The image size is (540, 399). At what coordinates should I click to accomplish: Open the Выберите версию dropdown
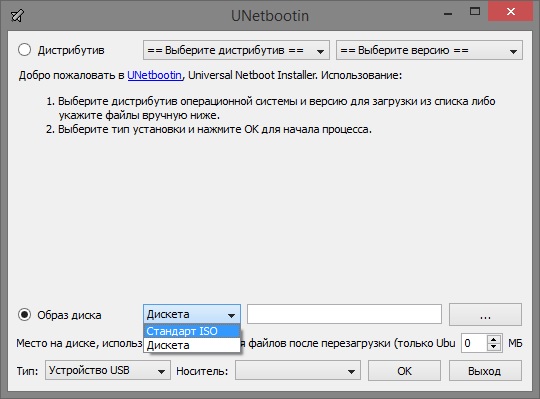point(429,50)
